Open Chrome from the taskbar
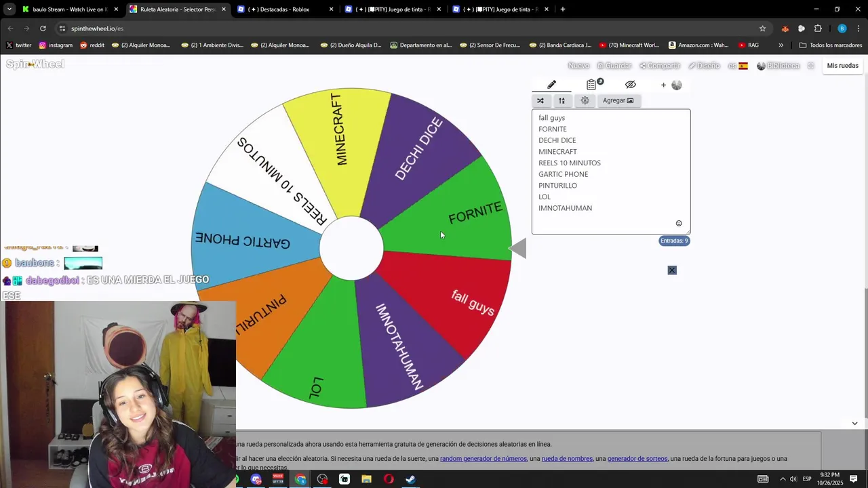Viewport: 868px width, 488px height. coord(300,479)
